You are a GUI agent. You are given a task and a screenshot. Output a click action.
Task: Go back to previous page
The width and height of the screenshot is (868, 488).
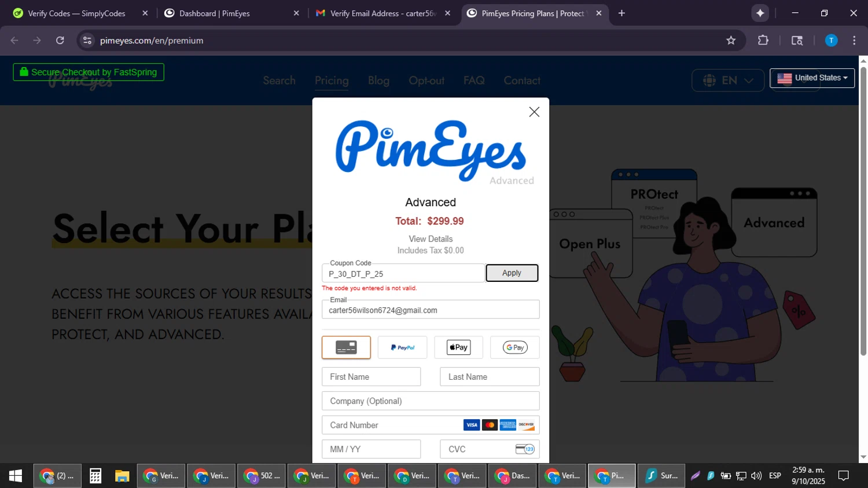click(x=14, y=41)
